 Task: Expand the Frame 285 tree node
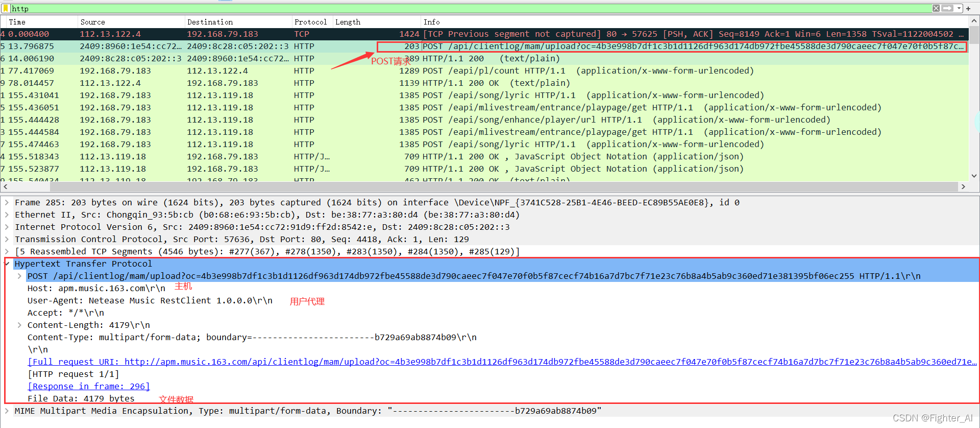click(7, 203)
